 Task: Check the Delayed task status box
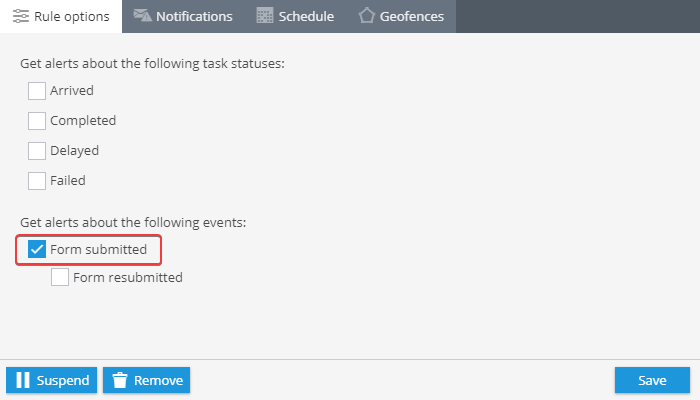tap(37, 151)
